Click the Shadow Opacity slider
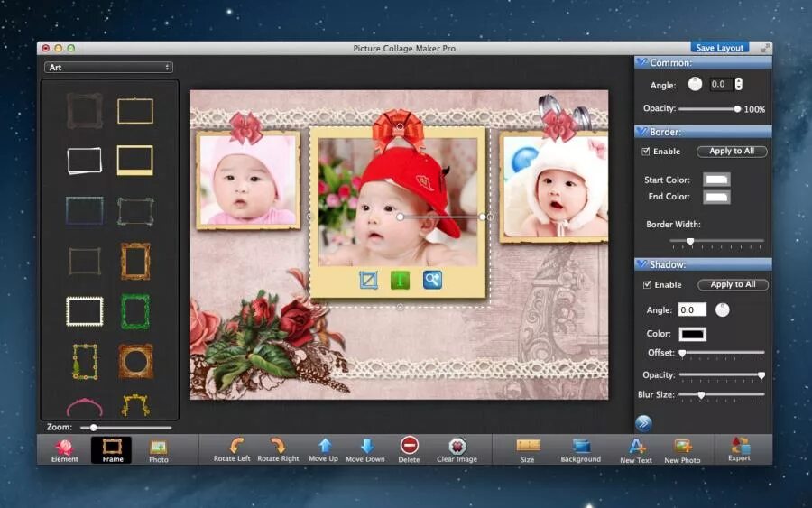The width and height of the screenshot is (812, 508). pos(722,375)
